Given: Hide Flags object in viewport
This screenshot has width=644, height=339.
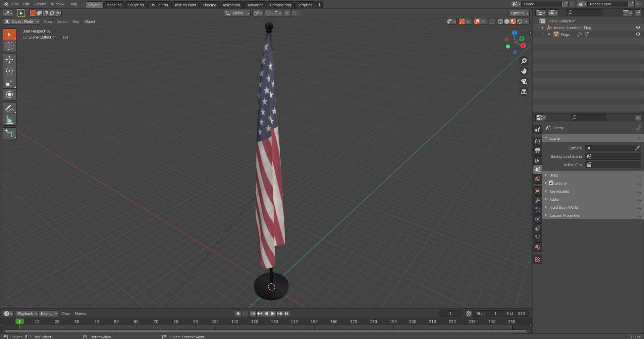Looking at the screenshot, I should (x=638, y=34).
